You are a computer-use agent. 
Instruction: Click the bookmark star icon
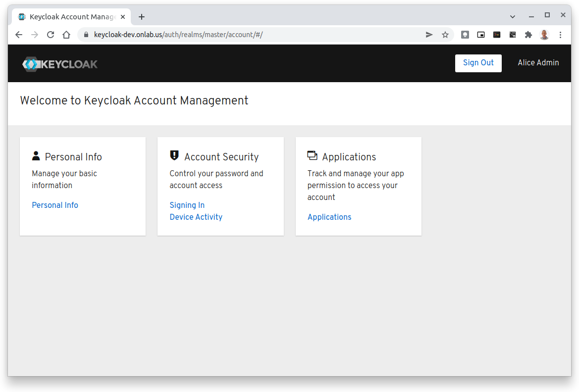tap(445, 35)
